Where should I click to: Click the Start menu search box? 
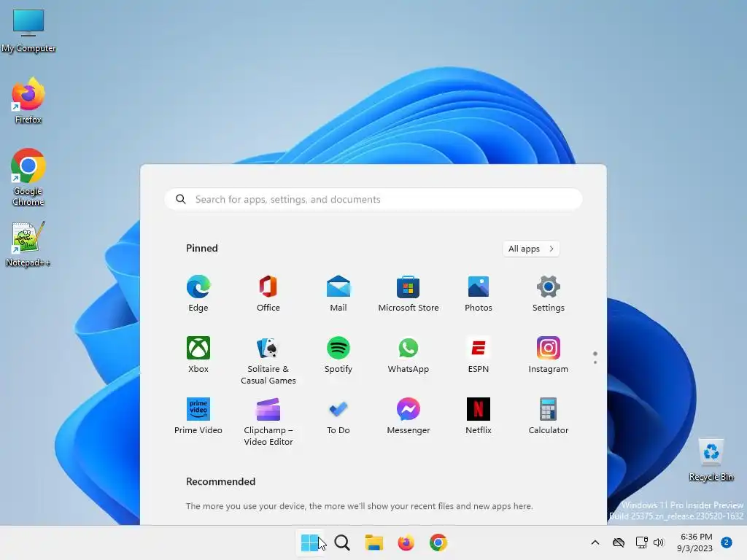click(x=373, y=199)
